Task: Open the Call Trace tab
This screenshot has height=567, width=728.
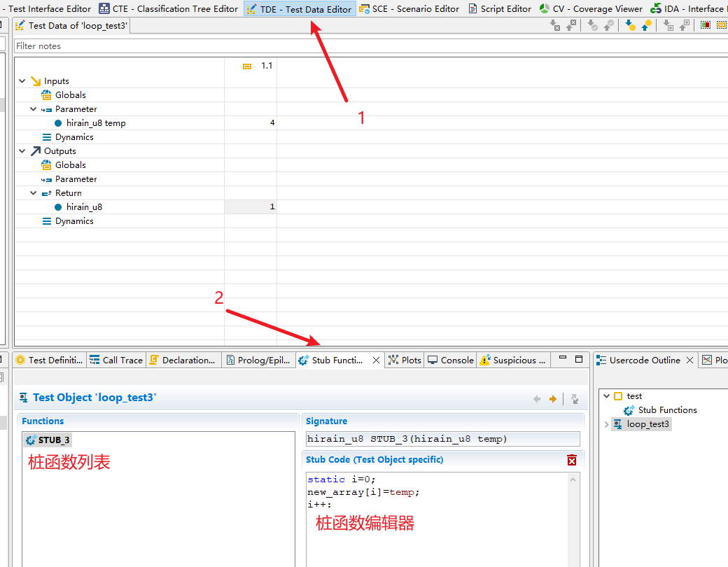Action: pos(116,360)
